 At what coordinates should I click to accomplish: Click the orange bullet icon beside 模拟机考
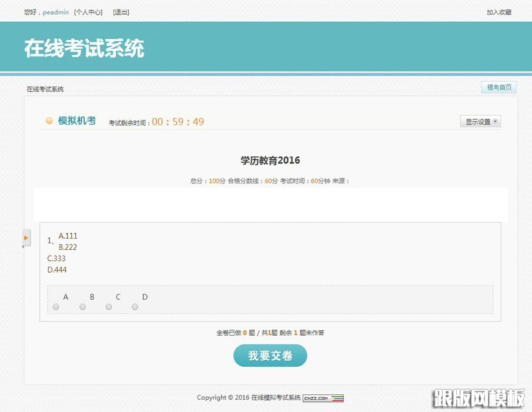(49, 120)
